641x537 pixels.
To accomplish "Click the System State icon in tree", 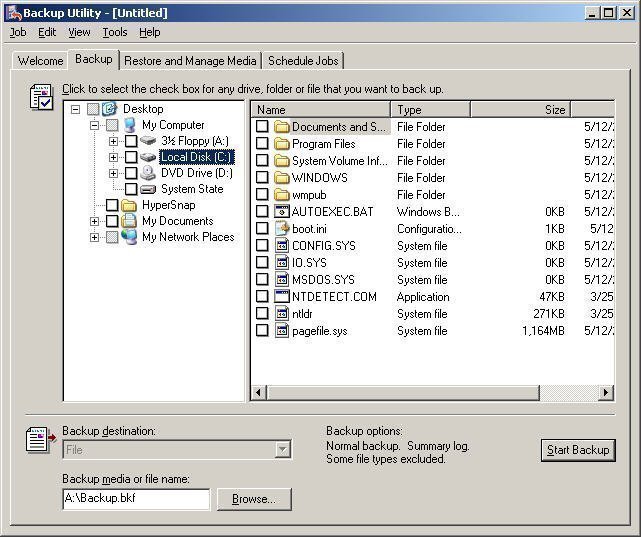I will pyautogui.click(x=148, y=189).
